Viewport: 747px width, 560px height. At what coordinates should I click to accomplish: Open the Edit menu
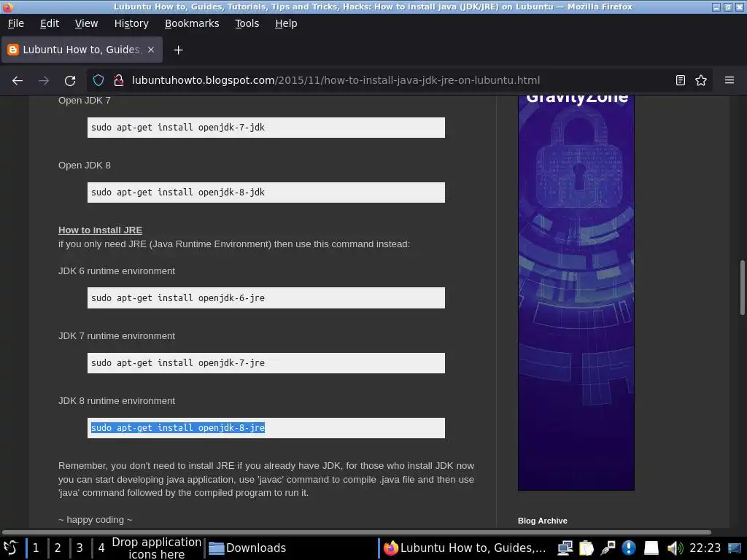[x=50, y=23]
